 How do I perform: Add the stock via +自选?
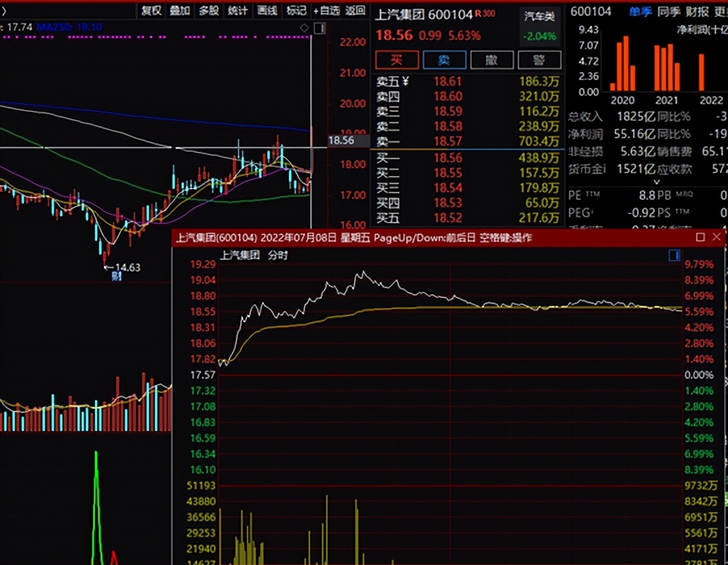pos(326,10)
